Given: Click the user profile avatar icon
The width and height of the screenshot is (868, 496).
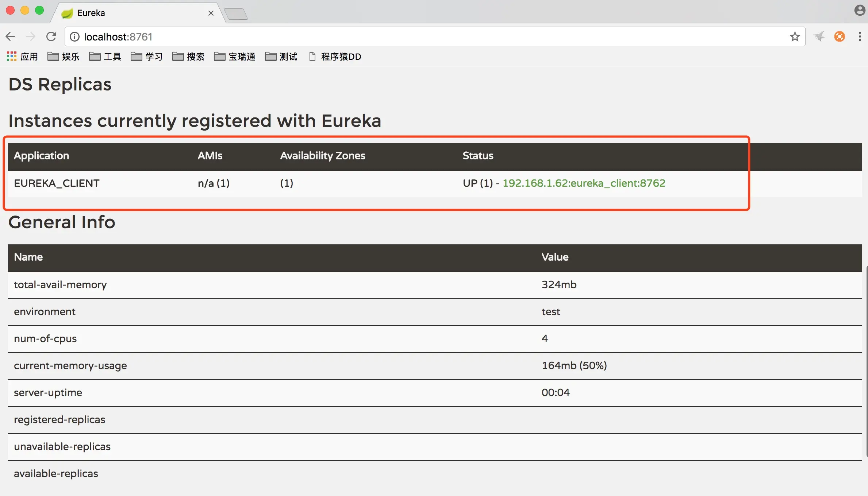Looking at the screenshot, I should [860, 10].
